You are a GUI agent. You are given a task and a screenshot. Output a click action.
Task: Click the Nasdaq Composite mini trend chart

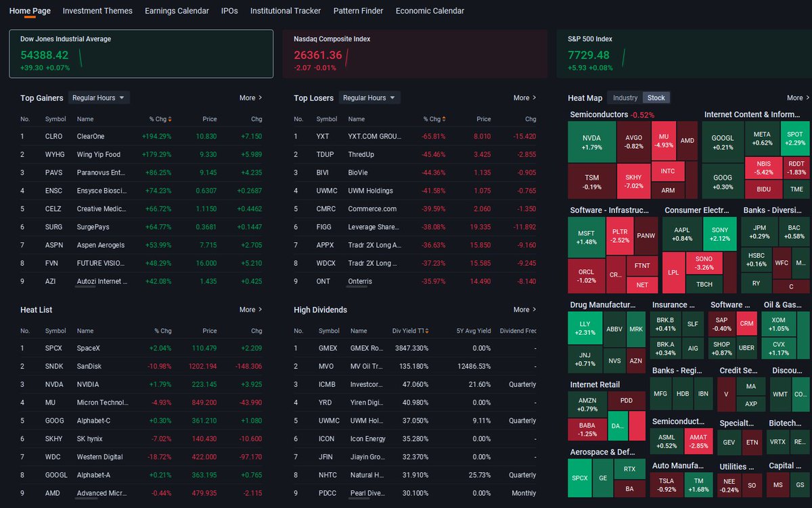pos(346,57)
